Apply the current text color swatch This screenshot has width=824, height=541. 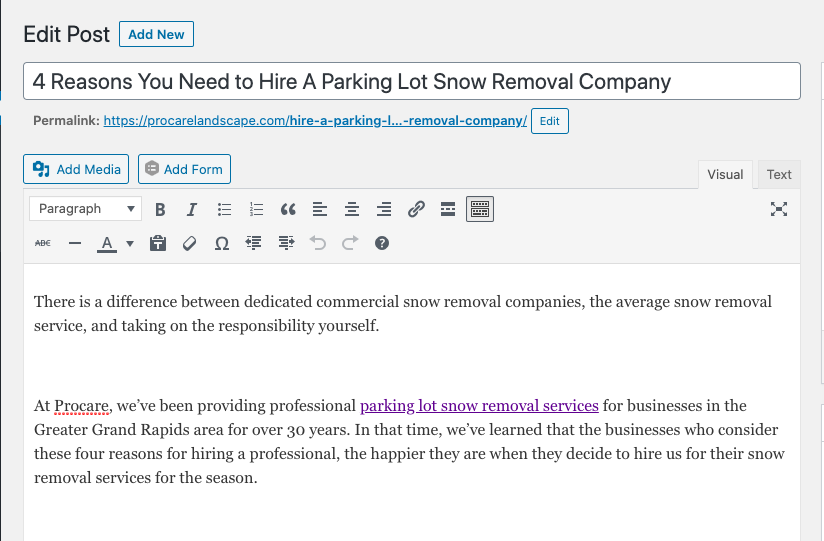click(x=107, y=243)
